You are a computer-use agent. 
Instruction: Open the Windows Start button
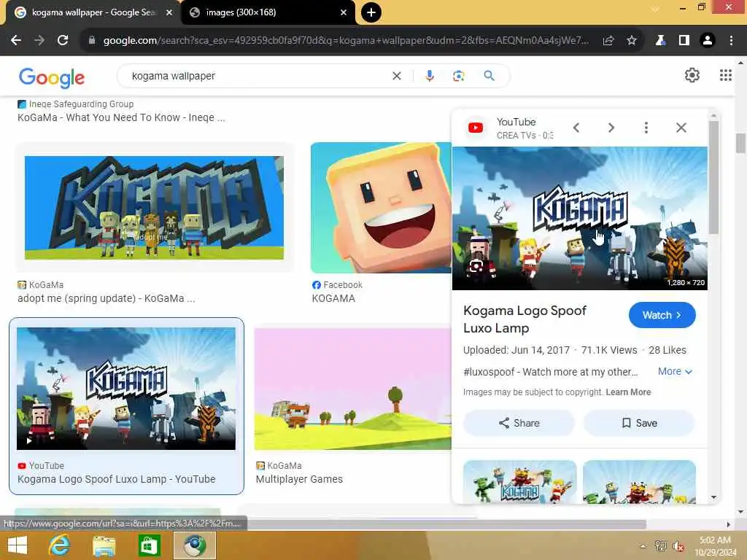[x=18, y=545]
